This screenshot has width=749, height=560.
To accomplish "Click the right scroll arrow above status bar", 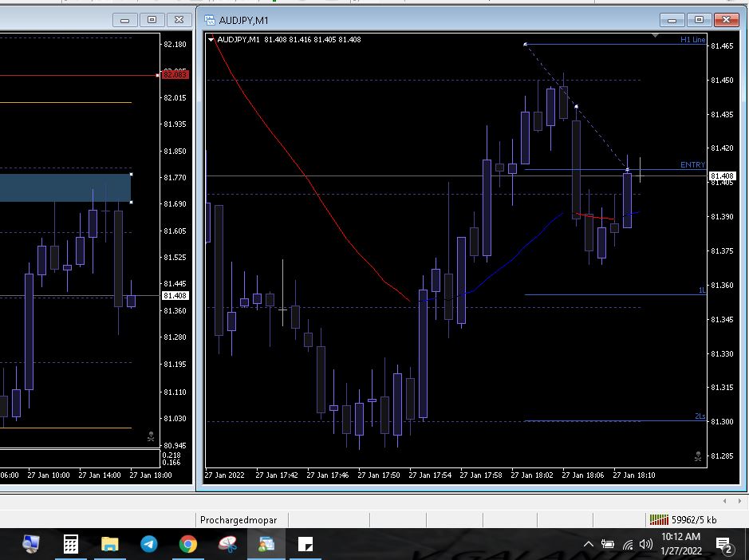I will [739, 501].
